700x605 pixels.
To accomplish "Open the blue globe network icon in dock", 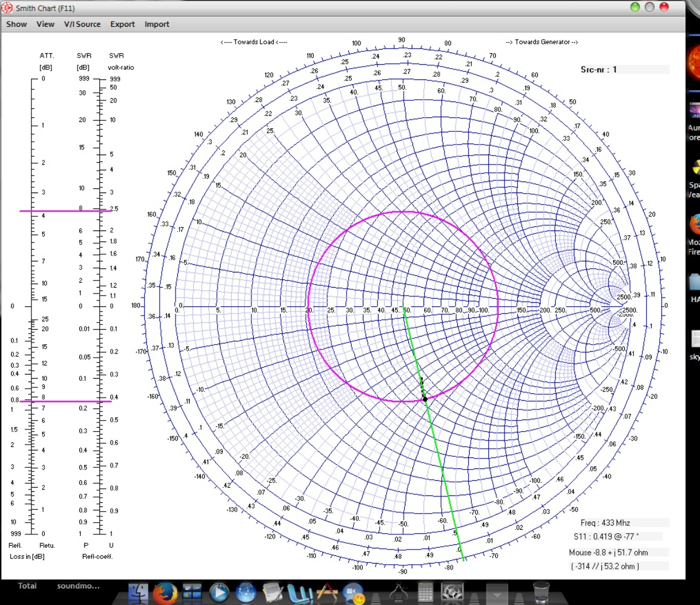I will pos(246,593).
